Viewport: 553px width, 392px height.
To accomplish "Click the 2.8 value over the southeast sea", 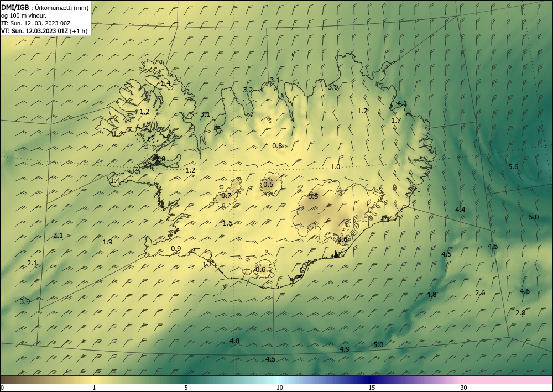I will (x=520, y=313).
